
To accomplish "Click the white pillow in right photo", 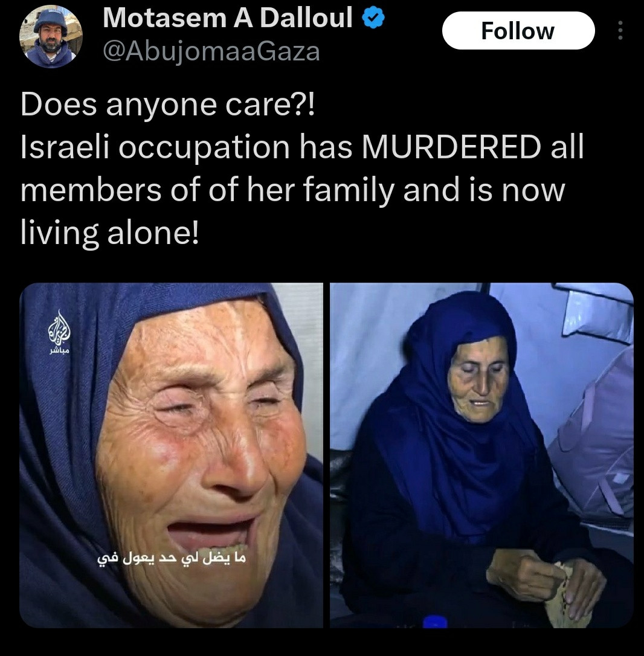I will pyautogui.click(x=596, y=312).
